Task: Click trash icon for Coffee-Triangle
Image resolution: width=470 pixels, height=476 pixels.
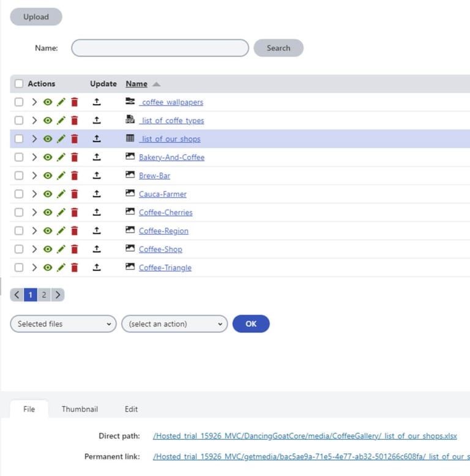Action: click(x=74, y=268)
